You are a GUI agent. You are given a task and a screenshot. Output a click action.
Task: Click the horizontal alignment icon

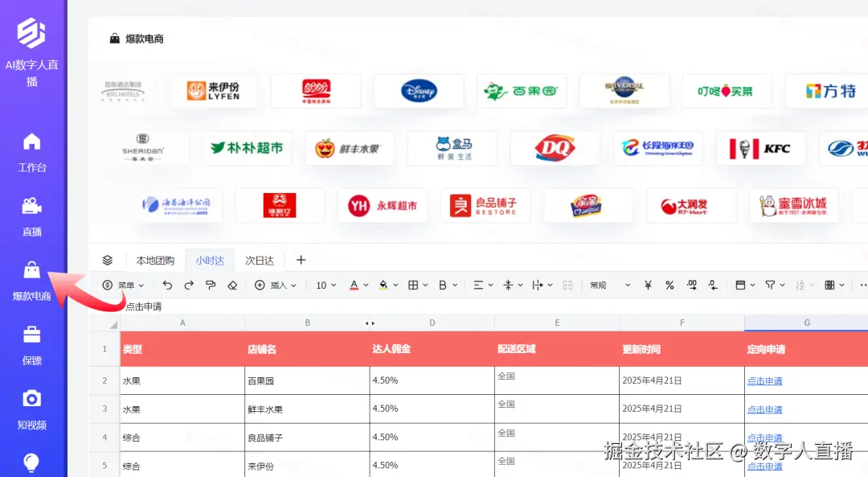coord(478,286)
